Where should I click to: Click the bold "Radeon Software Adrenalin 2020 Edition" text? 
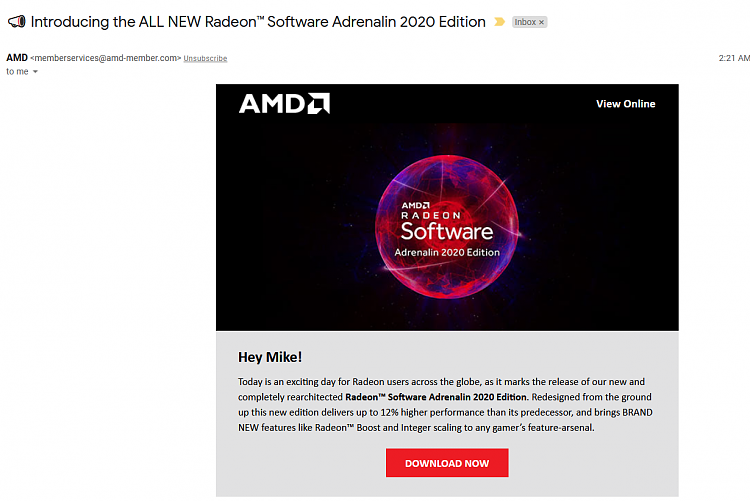click(436, 397)
